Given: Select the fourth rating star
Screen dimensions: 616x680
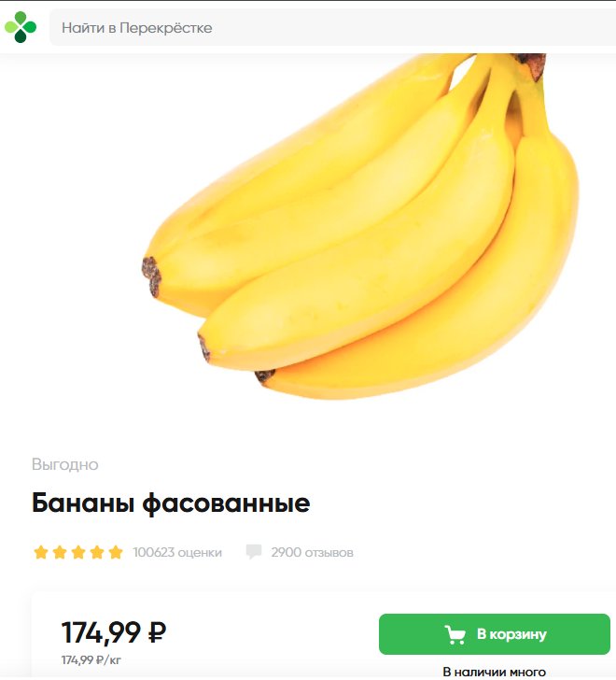Looking at the screenshot, I should [97, 553].
